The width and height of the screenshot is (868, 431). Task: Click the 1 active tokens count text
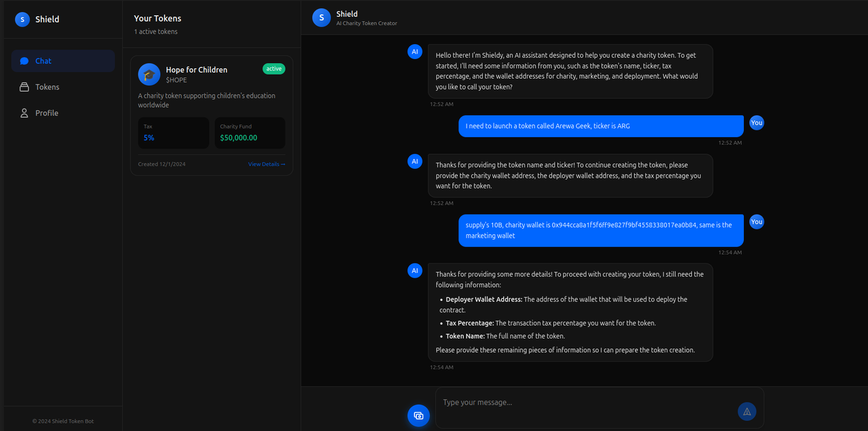click(156, 32)
